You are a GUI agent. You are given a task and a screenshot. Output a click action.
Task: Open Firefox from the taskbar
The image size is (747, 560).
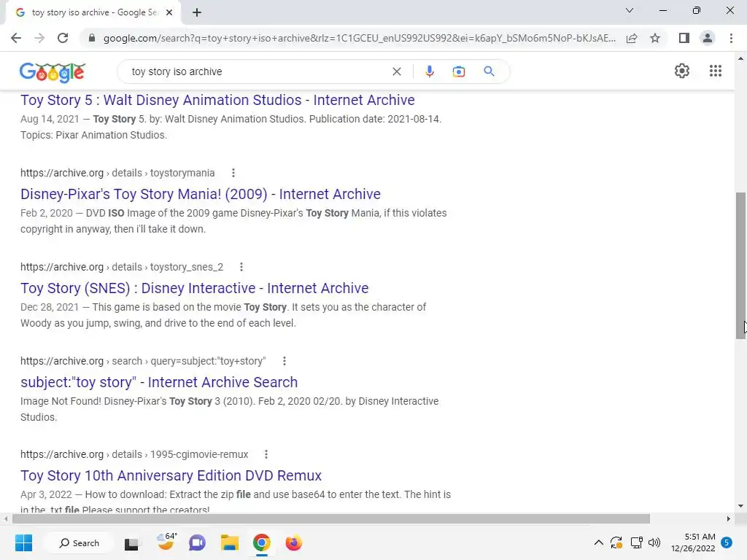pyautogui.click(x=293, y=542)
